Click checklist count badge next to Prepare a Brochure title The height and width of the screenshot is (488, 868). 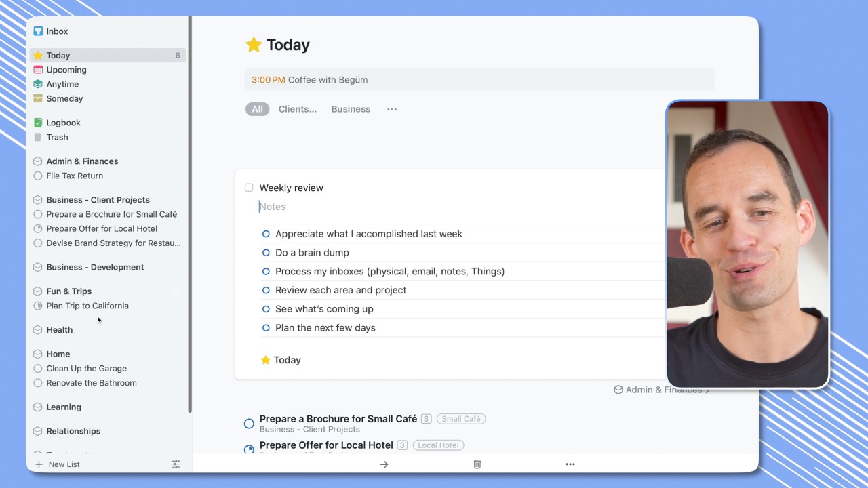[x=427, y=419]
